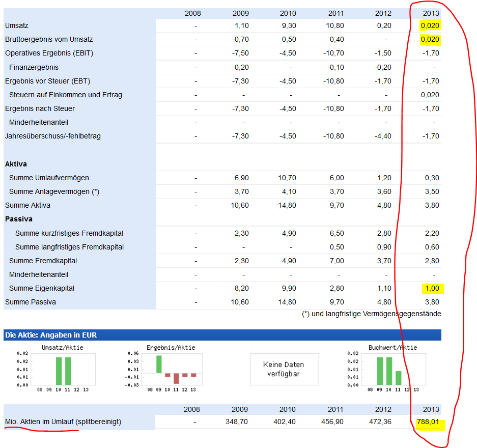Select the 'Jahresüberschuss/-fehlbetrag' row label

53,136
